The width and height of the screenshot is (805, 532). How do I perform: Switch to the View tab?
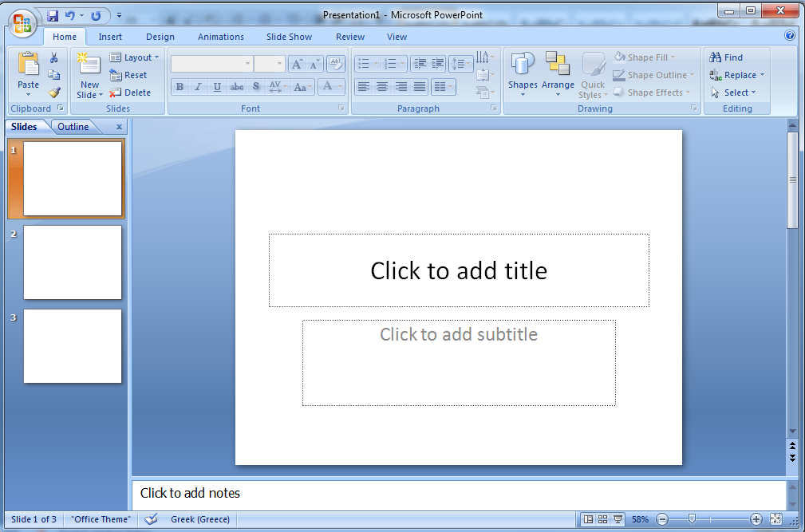click(x=397, y=37)
